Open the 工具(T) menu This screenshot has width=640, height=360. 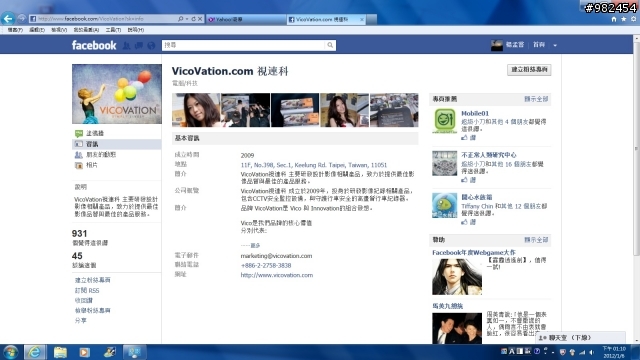pos(113,30)
